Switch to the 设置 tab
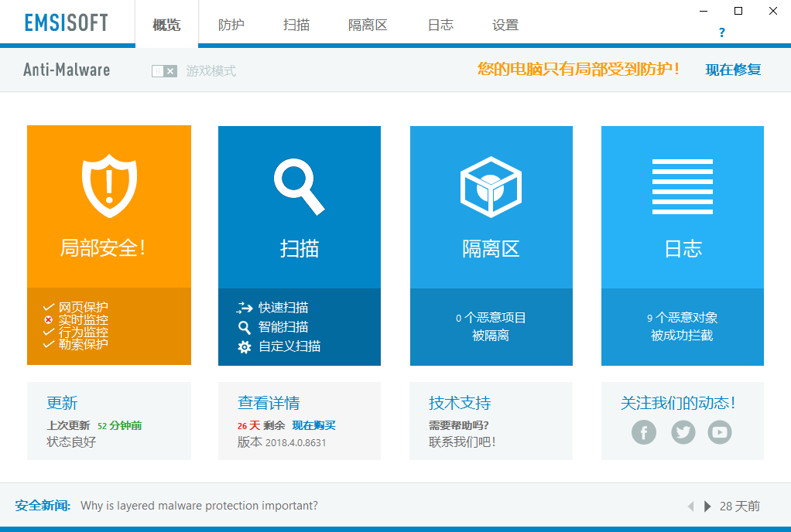The image size is (791, 532). pyautogui.click(x=505, y=25)
